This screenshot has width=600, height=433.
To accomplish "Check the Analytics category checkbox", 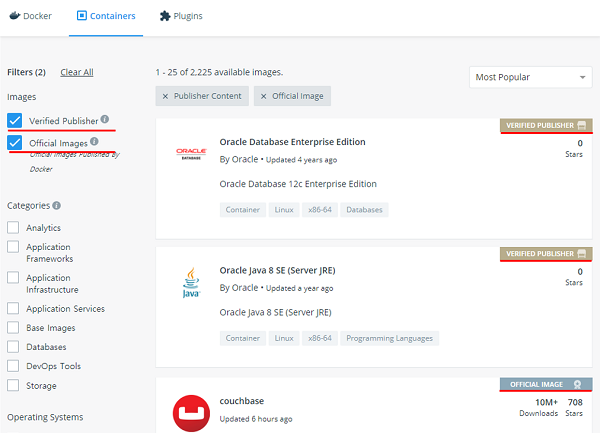I will [x=13, y=227].
